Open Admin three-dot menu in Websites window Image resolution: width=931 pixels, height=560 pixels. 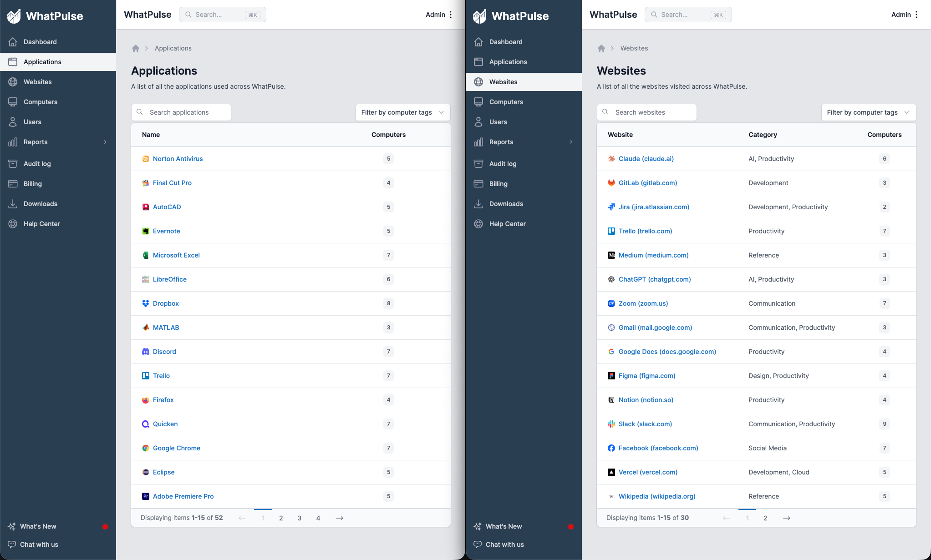click(916, 15)
